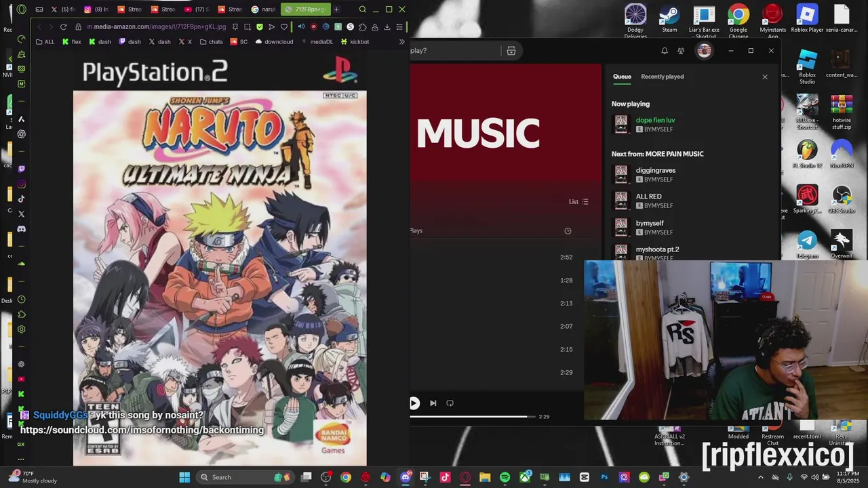Open the chats bookmarks folder

click(211, 41)
